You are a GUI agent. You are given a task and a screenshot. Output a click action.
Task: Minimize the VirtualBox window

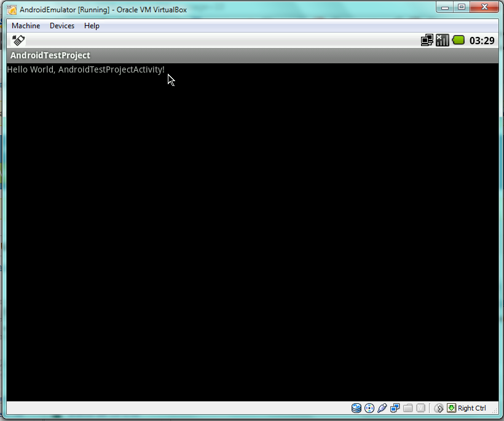(x=445, y=7)
